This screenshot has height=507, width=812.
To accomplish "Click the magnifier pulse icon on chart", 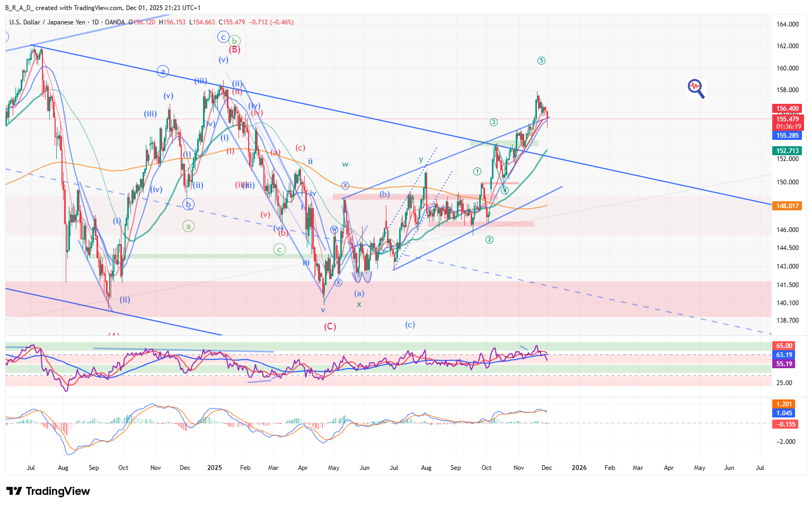I will [696, 88].
